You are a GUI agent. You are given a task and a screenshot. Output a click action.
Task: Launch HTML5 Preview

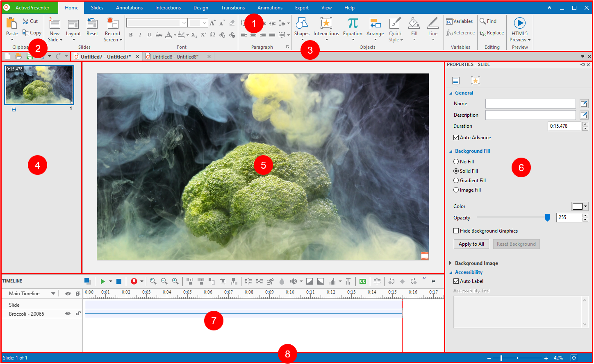click(519, 24)
